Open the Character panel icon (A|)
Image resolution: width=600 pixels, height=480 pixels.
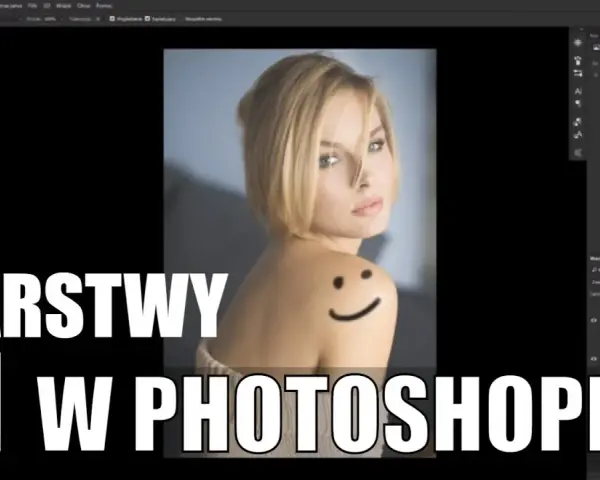click(x=578, y=91)
